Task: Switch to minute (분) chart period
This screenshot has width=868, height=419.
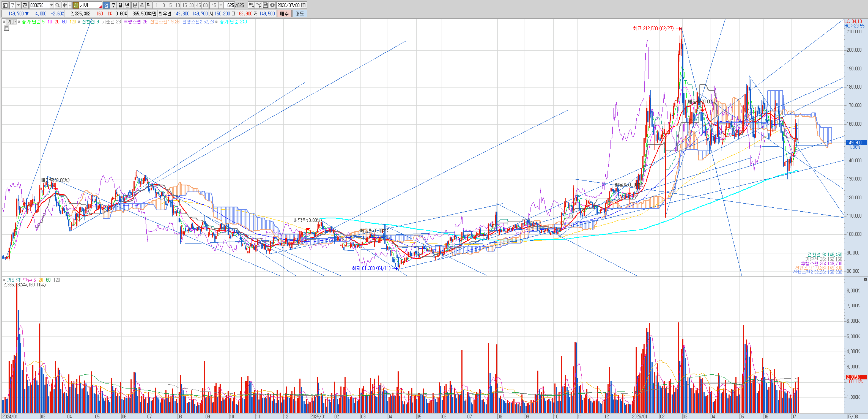Action: (135, 5)
